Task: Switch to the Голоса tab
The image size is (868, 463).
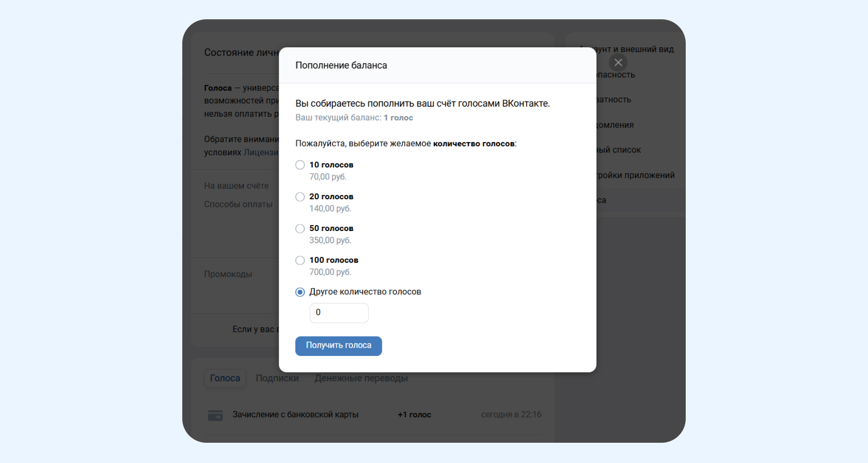Action: pos(225,379)
